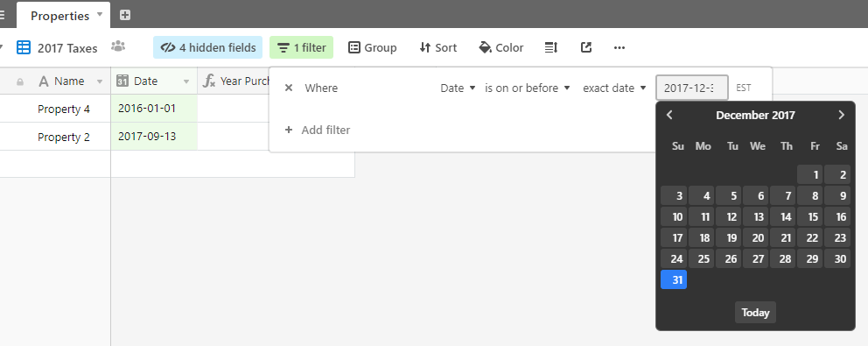
Task: Toggle the 4 hidden fields menu
Action: (x=207, y=47)
